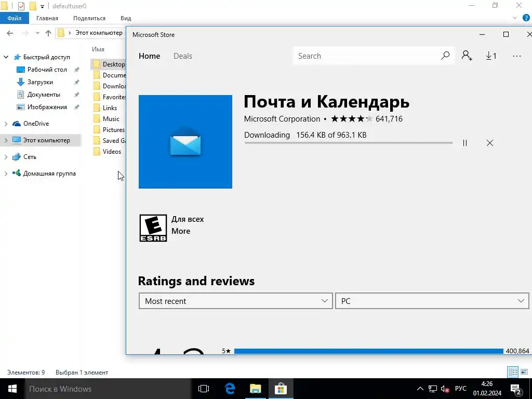Select Изображения in quick access

point(47,107)
